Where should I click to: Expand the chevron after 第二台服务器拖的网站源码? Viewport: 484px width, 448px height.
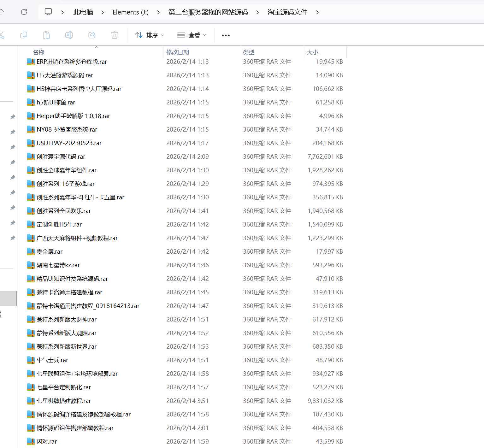[257, 12]
